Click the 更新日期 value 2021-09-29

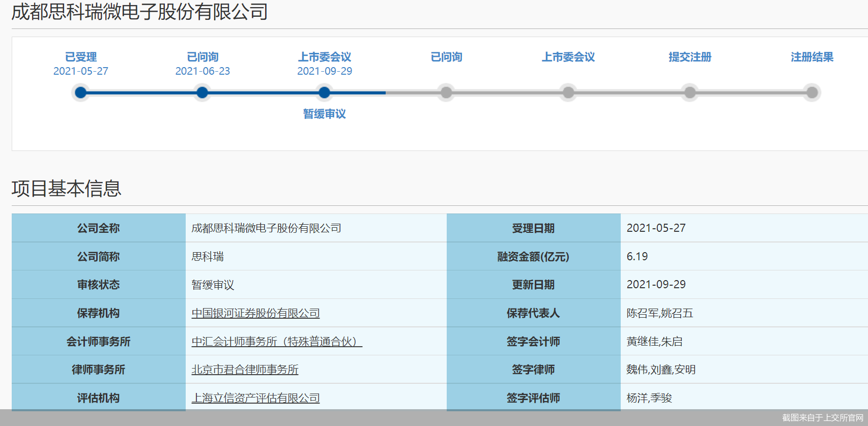click(656, 285)
